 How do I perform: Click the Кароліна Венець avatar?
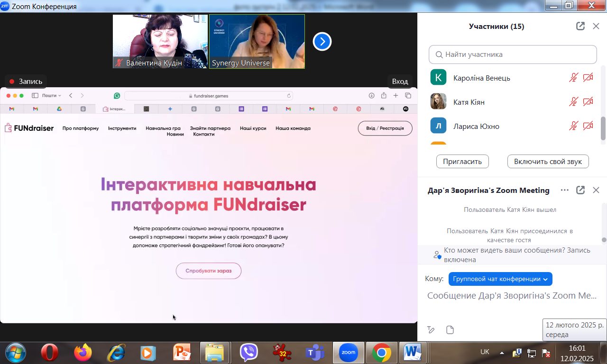coord(438,77)
